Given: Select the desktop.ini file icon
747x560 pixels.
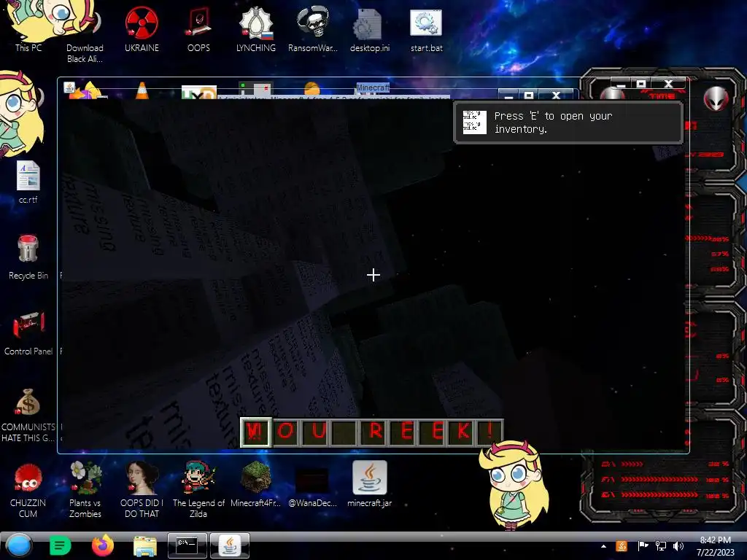Looking at the screenshot, I should 370,28.
